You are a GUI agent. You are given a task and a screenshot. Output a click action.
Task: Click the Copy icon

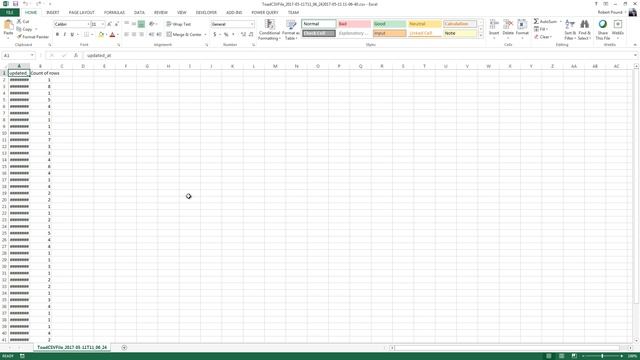(x=19, y=29)
